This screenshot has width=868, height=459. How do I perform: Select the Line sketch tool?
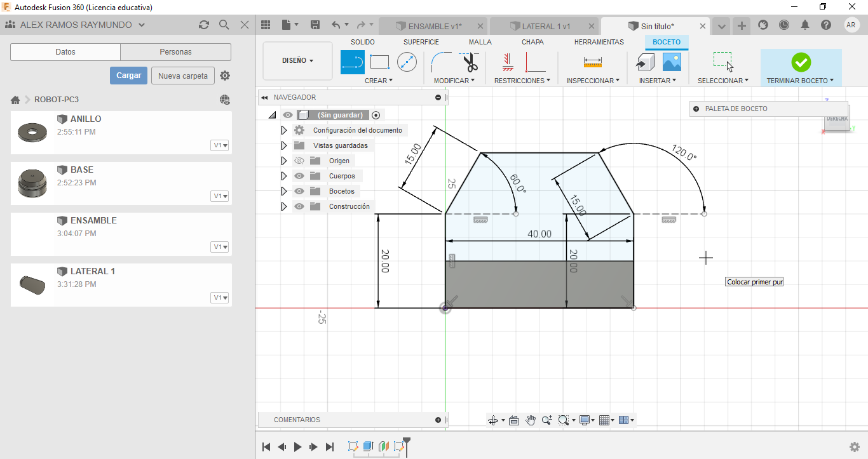point(353,62)
